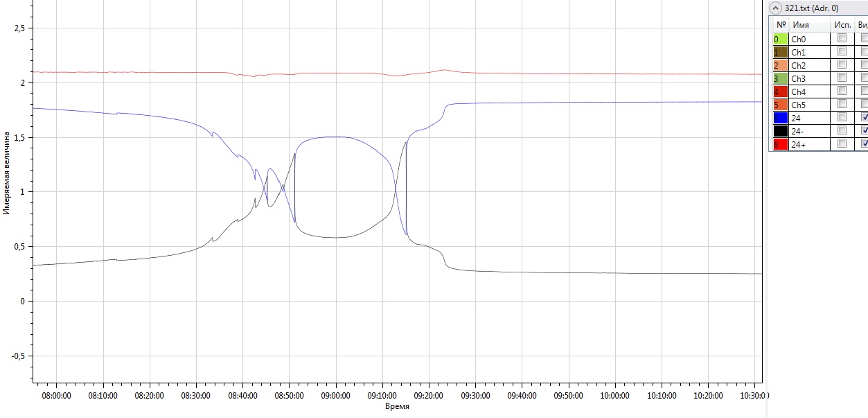Click the Ch0 green color swatch

pos(780,40)
